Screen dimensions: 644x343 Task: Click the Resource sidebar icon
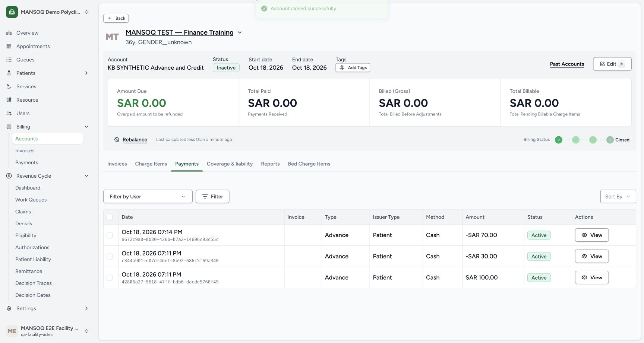click(9, 100)
